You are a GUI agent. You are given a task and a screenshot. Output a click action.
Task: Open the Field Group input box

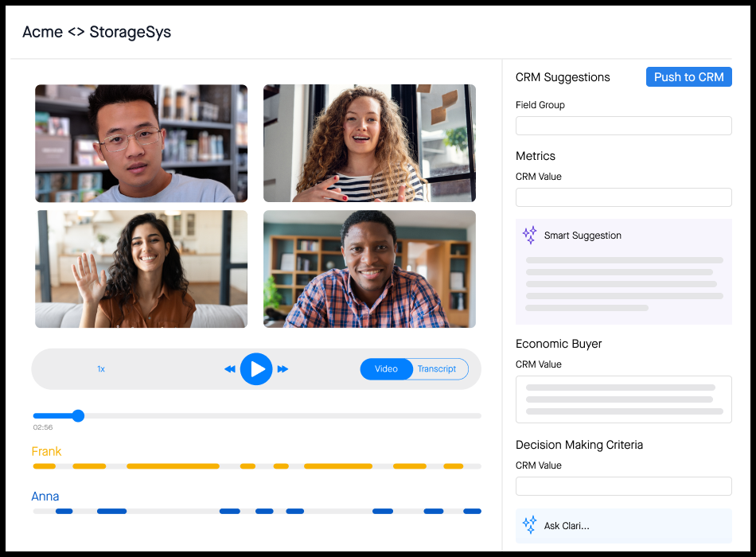point(623,126)
